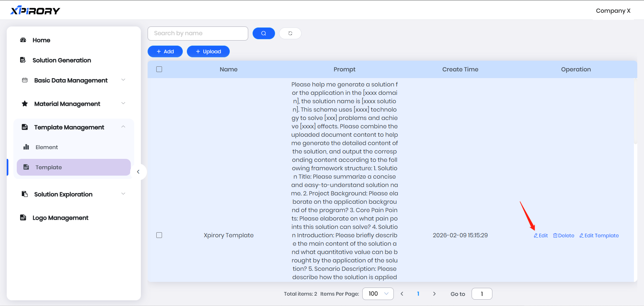
Task: Go to the next page arrow
Action: click(434, 294)
